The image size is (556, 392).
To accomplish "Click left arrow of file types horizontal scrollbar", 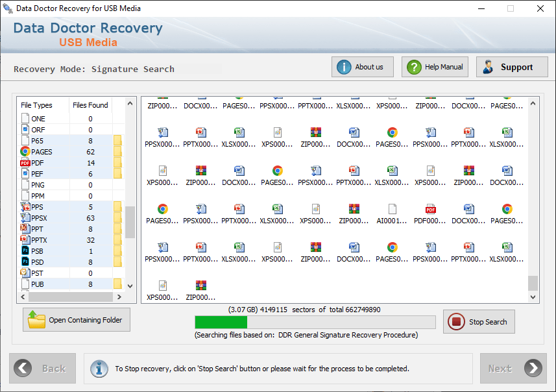I will (23, 297).
